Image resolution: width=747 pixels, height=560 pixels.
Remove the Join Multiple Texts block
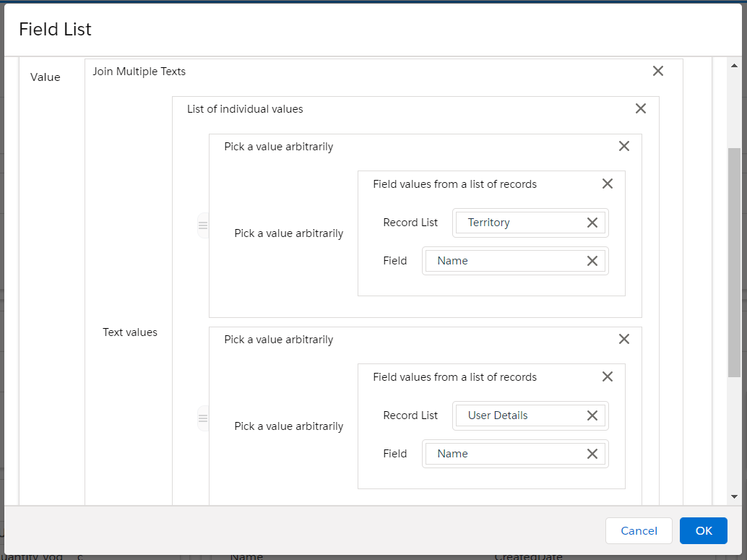tap(657, 71)
